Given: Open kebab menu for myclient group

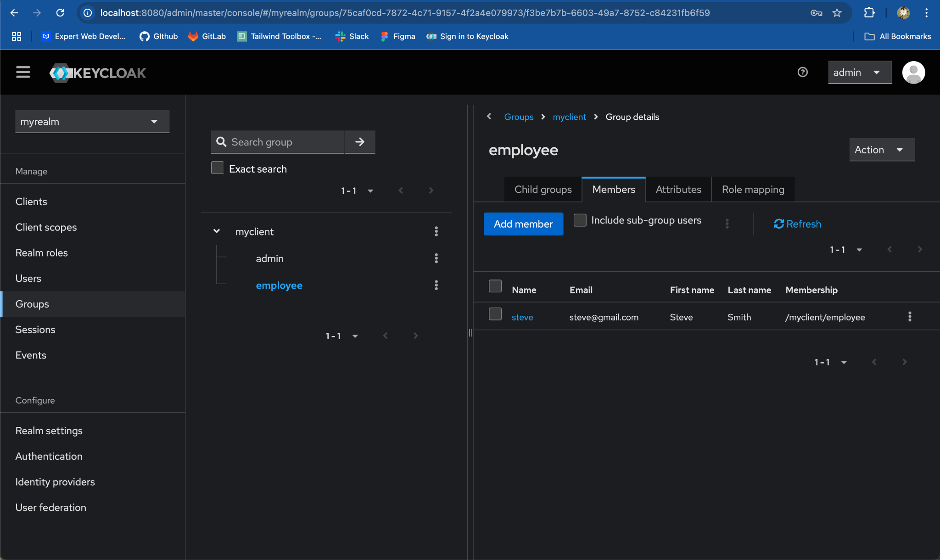Looking at the screenshot, I should tap(436, 231).
